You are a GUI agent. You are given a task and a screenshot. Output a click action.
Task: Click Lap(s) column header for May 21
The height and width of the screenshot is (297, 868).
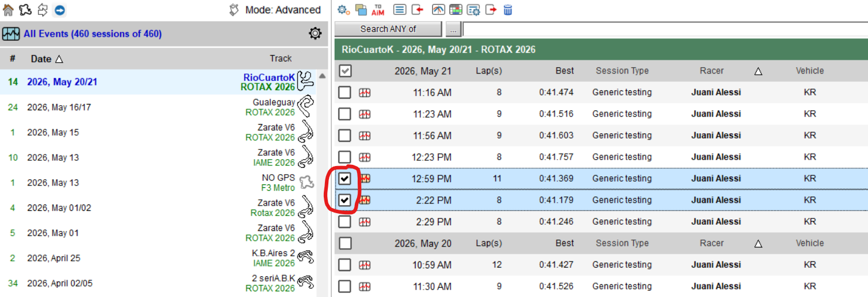click(x=489, y=71)
